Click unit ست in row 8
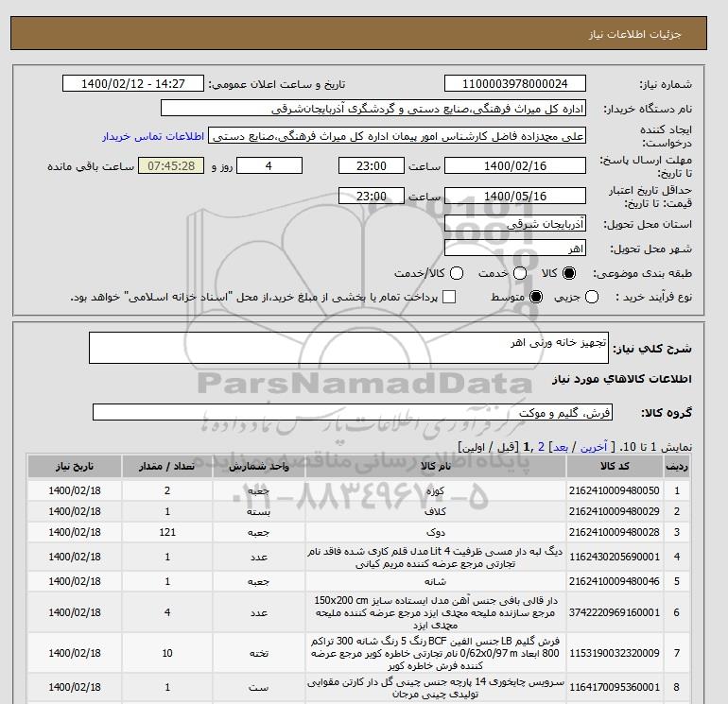The height and width of the screenshot is (704, 728). [x=259, y=687]
